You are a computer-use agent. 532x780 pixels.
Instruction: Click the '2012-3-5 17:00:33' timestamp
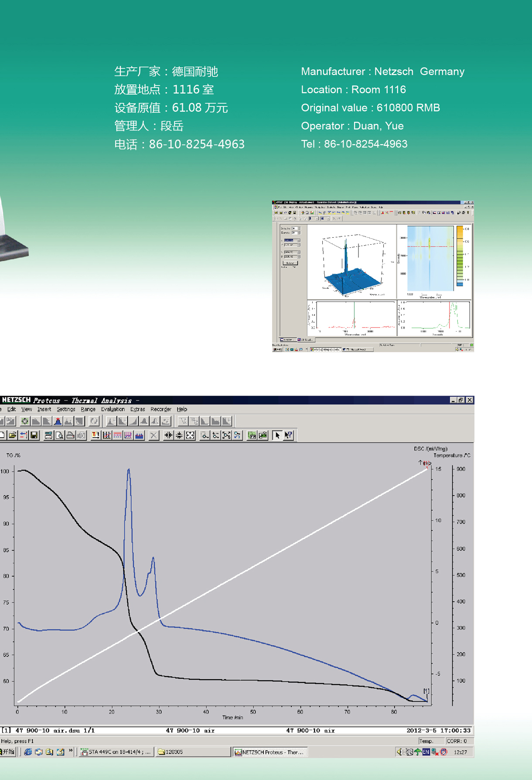pyautogui.click(x=438, y=730)
